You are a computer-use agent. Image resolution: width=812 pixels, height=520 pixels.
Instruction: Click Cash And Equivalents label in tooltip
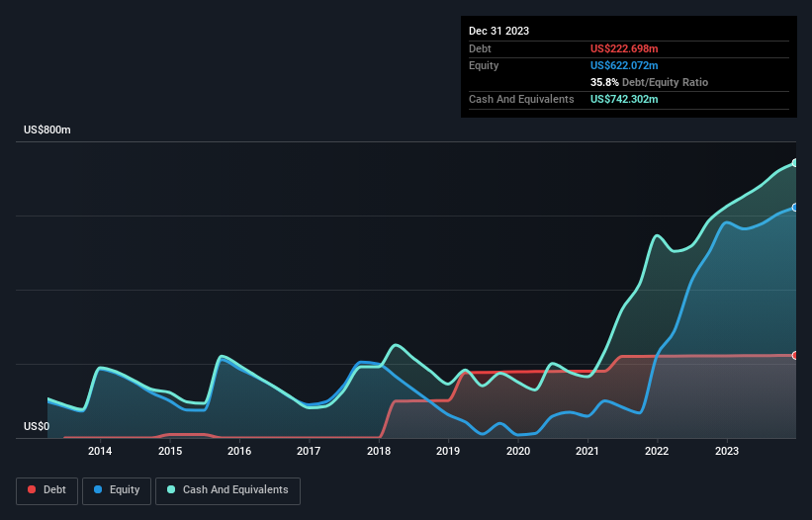[x=521, y=99]
